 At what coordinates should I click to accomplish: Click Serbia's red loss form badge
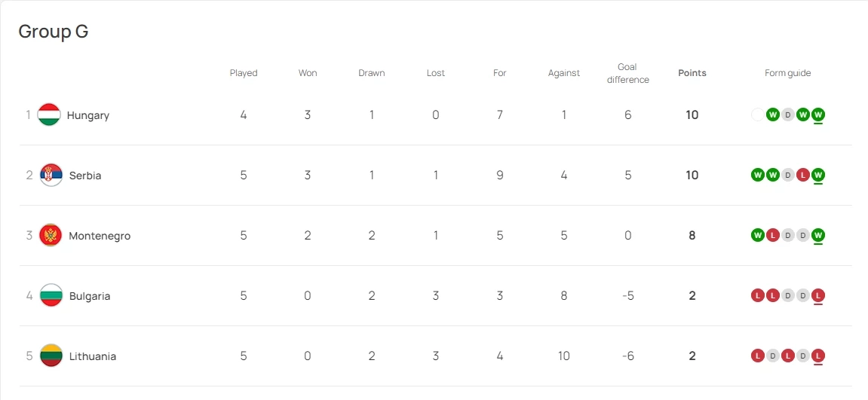coord(803,175)
